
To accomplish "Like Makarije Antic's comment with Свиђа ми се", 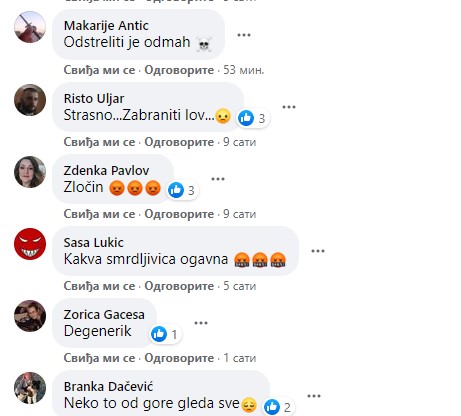I will click(x=99, y=70).
